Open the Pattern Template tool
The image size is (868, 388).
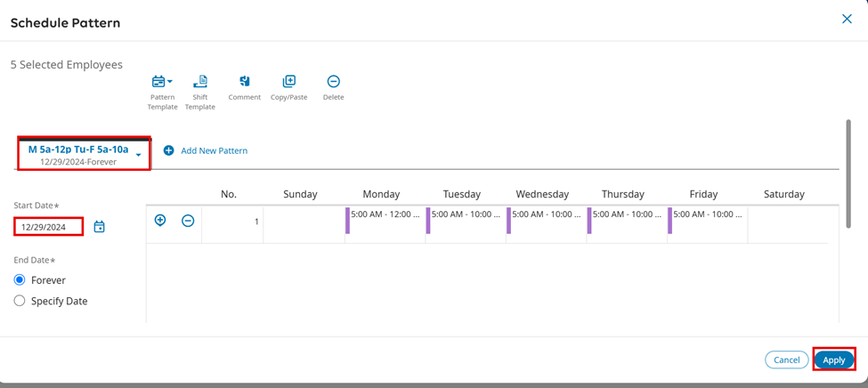pyautogui.click(x=159, y=83)
